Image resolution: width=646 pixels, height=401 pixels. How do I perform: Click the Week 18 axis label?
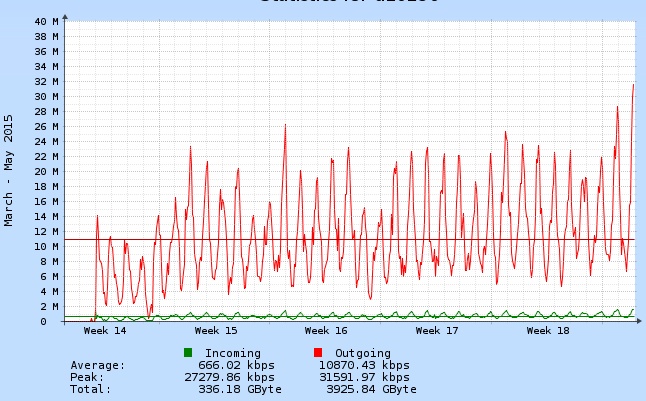[x=547, y=330]
